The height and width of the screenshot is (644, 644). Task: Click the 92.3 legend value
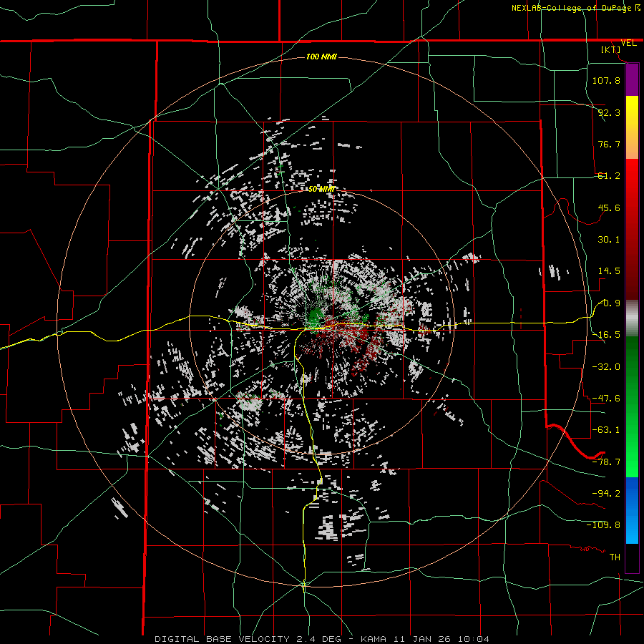[609, 112]
